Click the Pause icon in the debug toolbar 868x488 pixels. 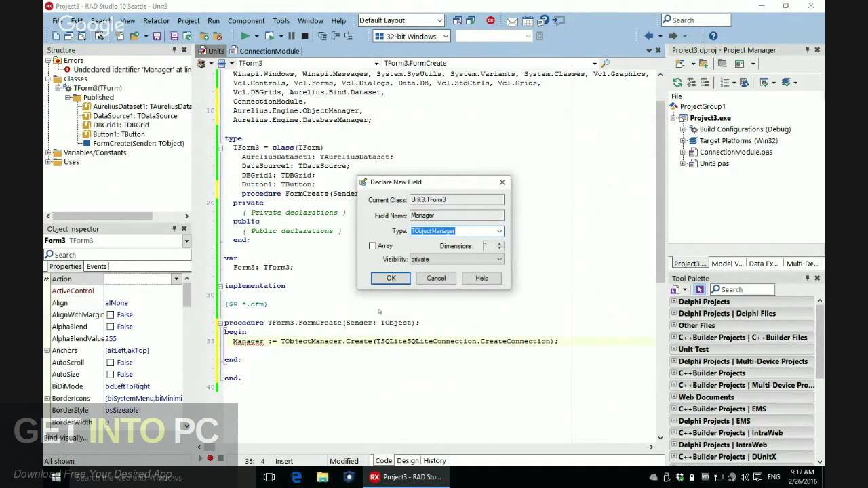tap(292, 36)
